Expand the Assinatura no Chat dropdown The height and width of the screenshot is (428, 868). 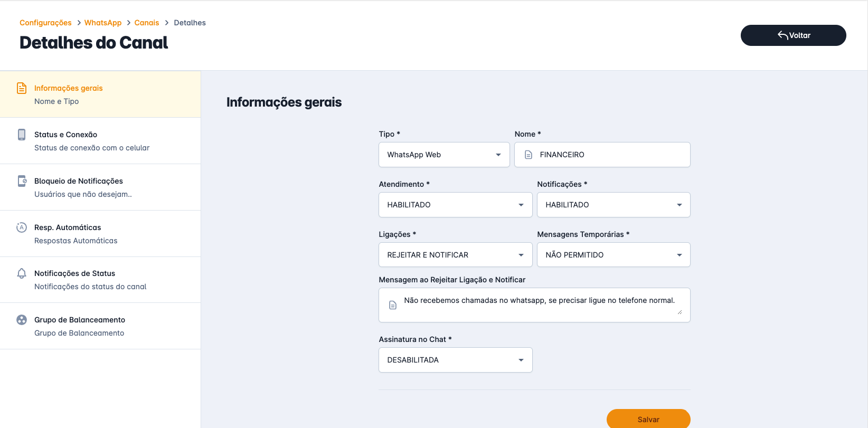(x=455, y=360)
